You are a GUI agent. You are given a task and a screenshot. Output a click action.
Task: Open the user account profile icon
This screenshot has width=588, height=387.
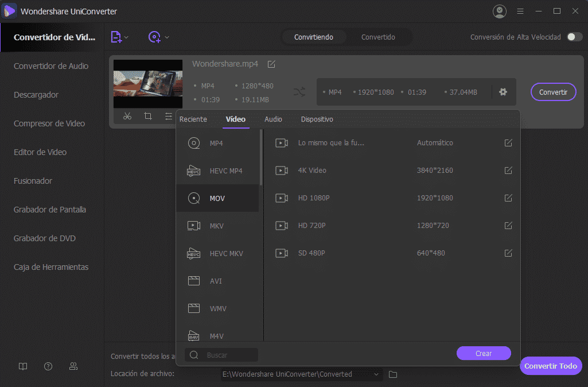click(x=500, y=11)
